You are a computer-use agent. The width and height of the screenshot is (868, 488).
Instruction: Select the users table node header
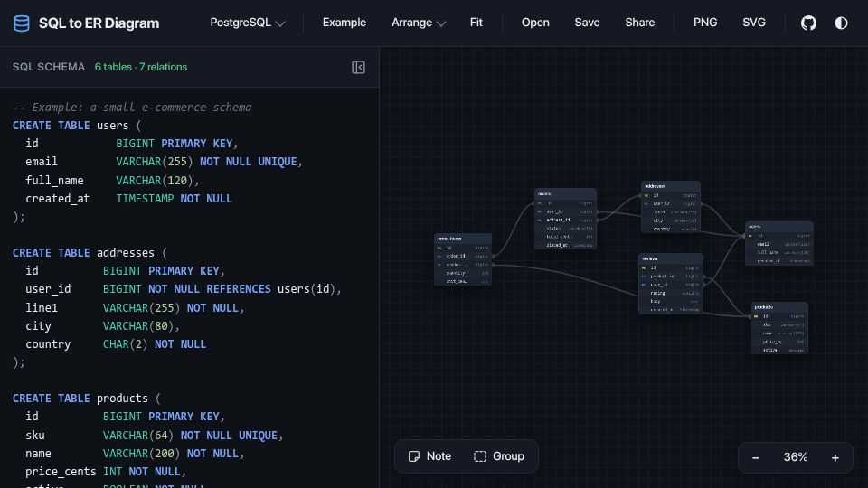(x=778, y=226)
